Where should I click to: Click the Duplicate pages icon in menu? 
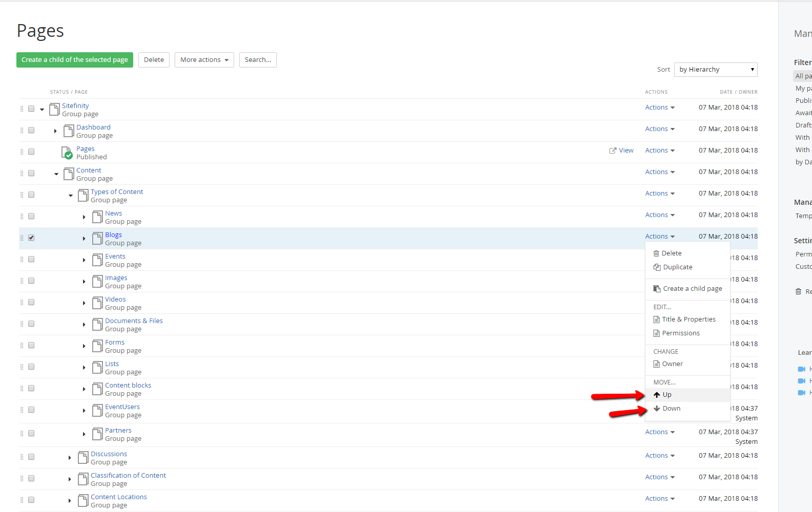[657, 267]
